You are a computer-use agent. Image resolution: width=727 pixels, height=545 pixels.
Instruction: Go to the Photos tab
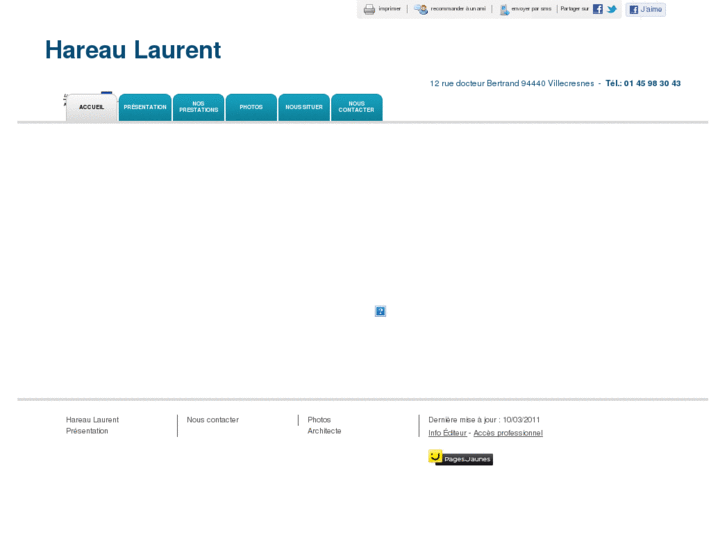(251, 107)
